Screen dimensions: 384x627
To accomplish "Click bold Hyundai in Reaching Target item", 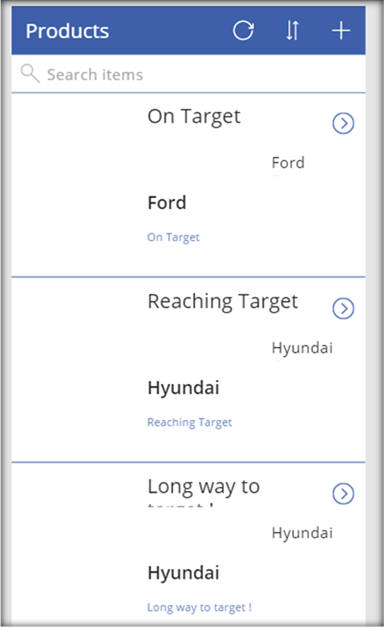I will pos(184,388).
